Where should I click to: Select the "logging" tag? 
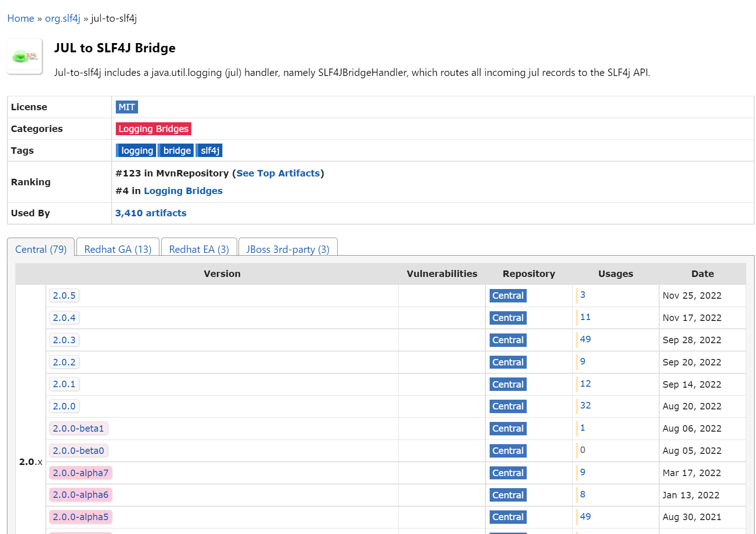[x=136, y=150]
